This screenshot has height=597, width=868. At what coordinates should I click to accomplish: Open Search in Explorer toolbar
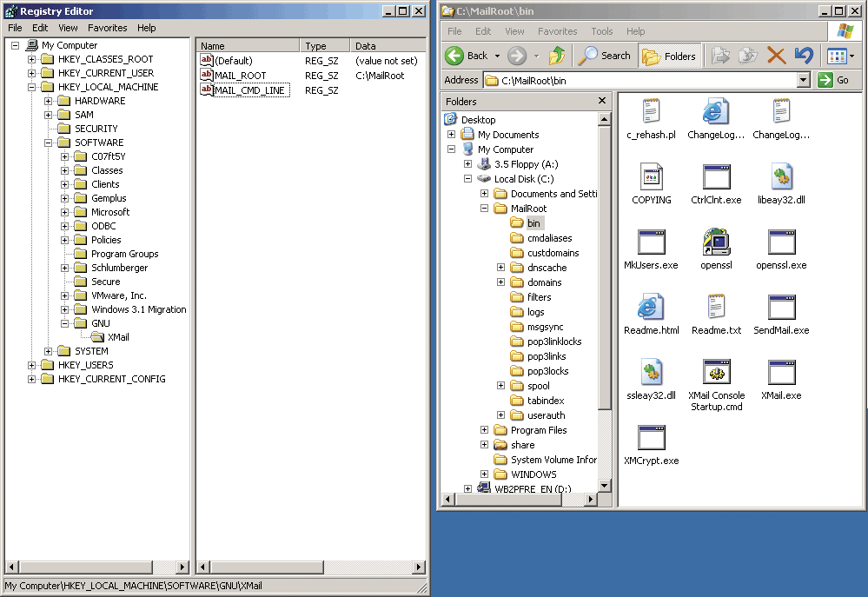click(604, 56)
